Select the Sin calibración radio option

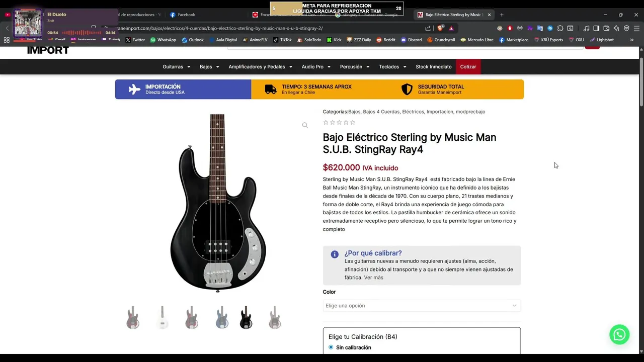(331, 347)
